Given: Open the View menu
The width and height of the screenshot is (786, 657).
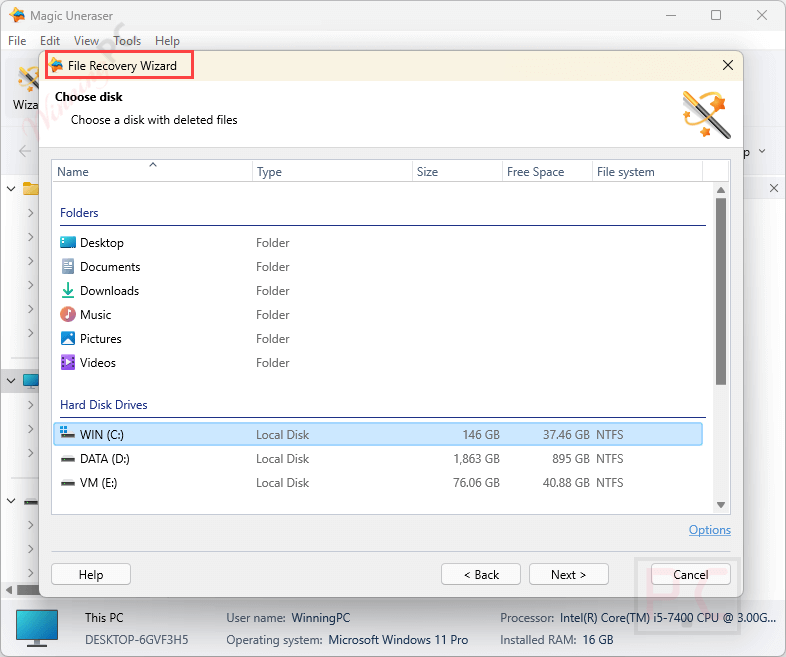Looking at the screenshot, I should (86, 41).
